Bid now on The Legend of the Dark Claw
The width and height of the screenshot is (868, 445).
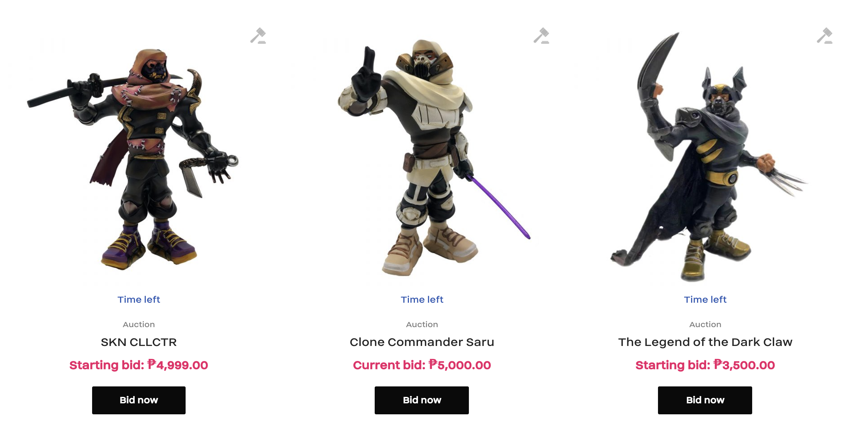coord(705,400)
